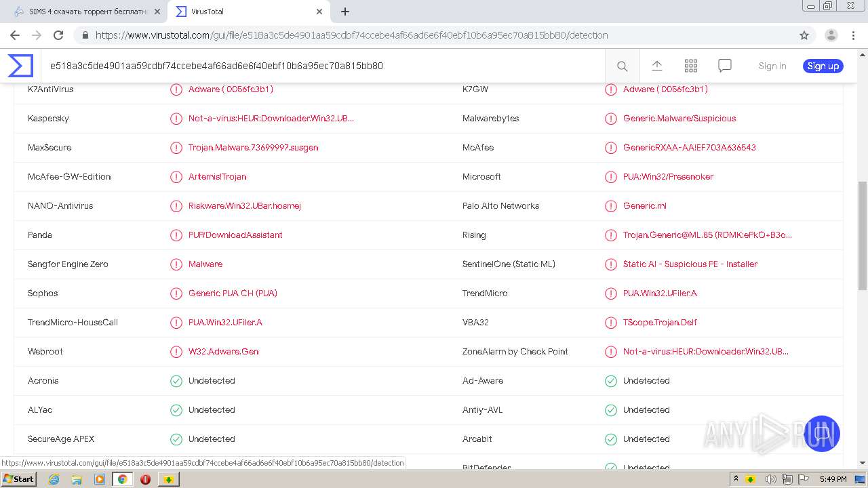Open Chrome profile avatar icon

[x=831, y=35]
